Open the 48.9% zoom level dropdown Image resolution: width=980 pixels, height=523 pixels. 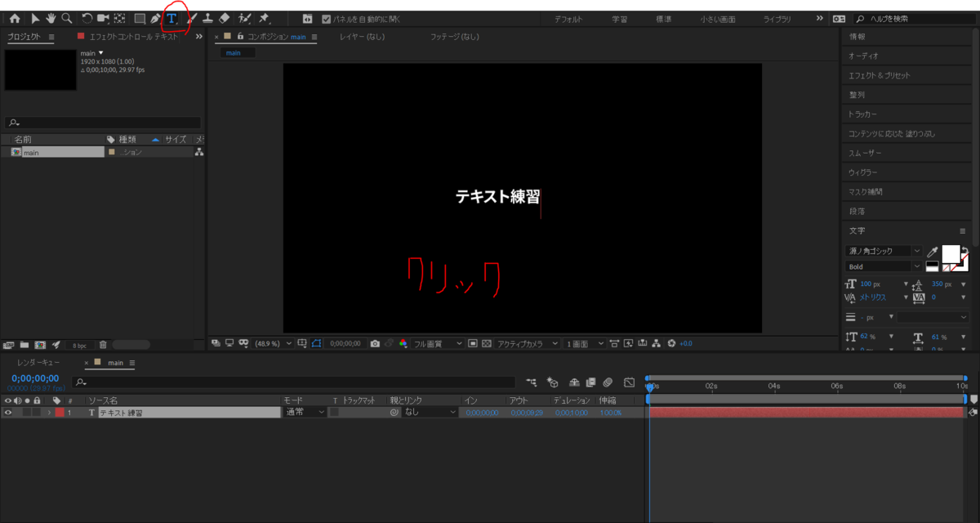pos(278,343)
